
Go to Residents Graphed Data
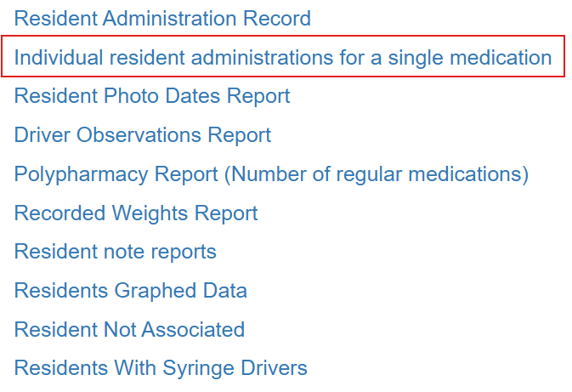(131, 291)
